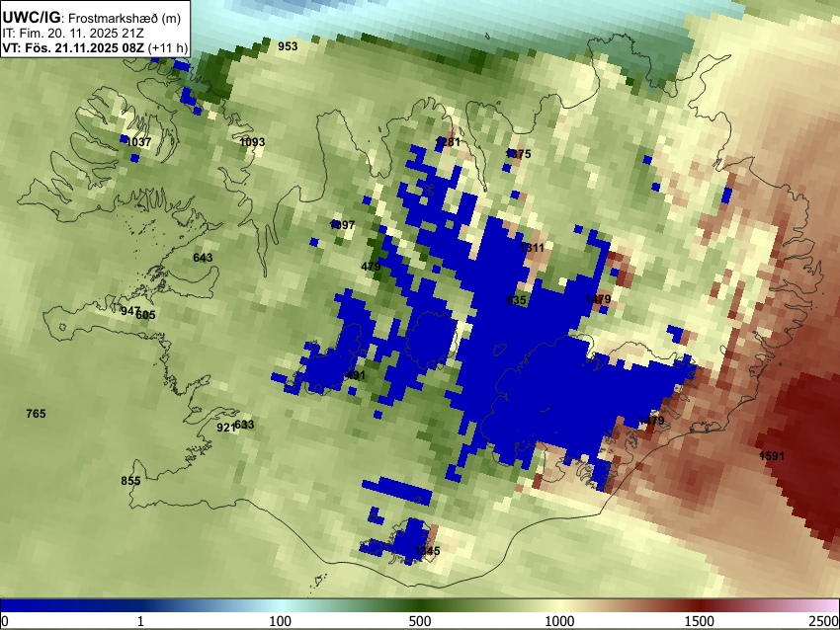
Task: Click the map value 491
Action: coord(355,376)
